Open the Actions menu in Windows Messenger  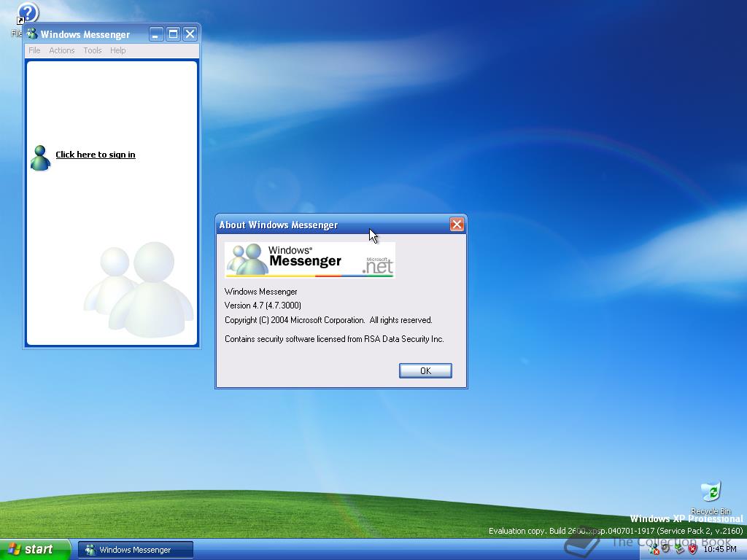click(x=62, y=50)
